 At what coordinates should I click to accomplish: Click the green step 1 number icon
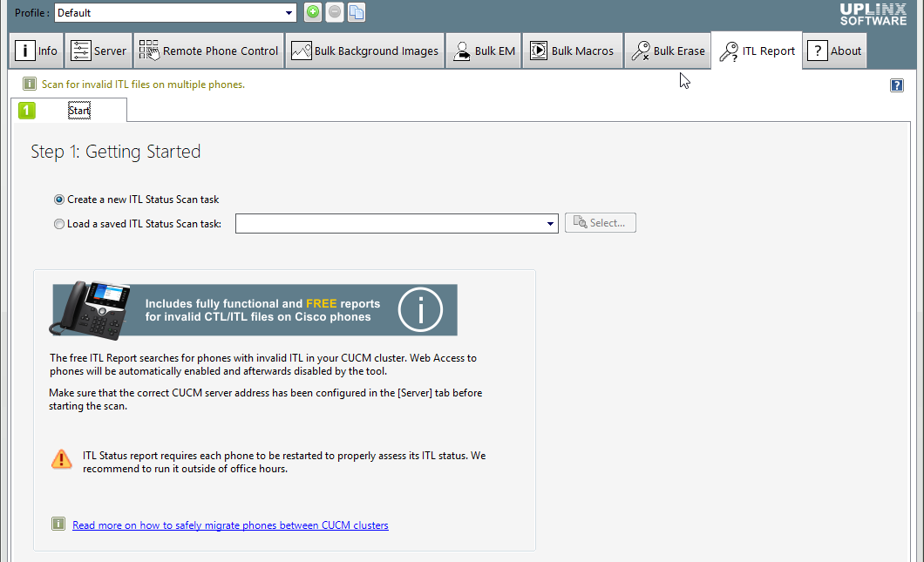point(26,110)
